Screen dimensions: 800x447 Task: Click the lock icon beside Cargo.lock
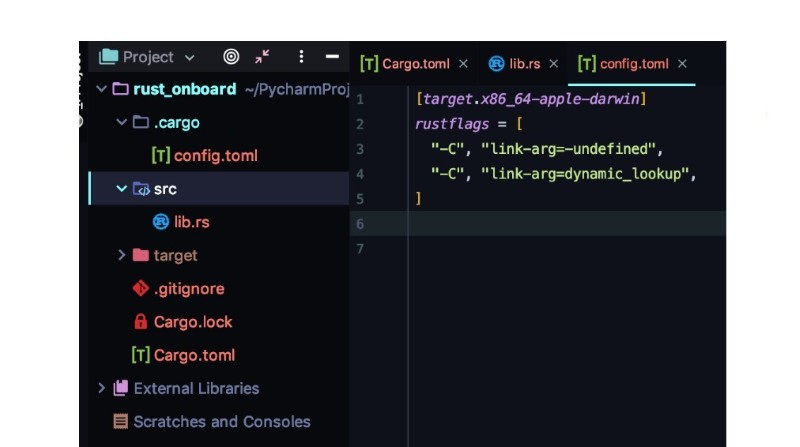140,322
